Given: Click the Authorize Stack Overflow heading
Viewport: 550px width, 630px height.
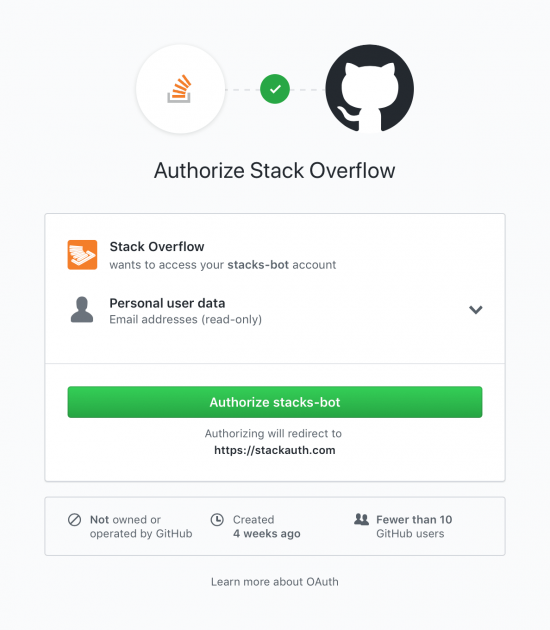Looking at the screenshot, I should tap(275, 170).
